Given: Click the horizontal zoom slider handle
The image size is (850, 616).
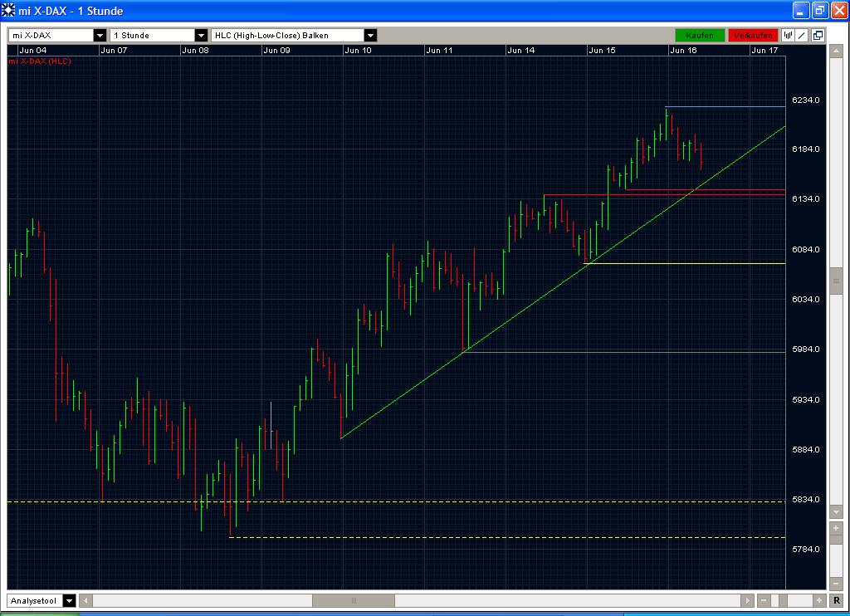Looking at the screenshot, I should pyautogui.click(x=783, y=600).
